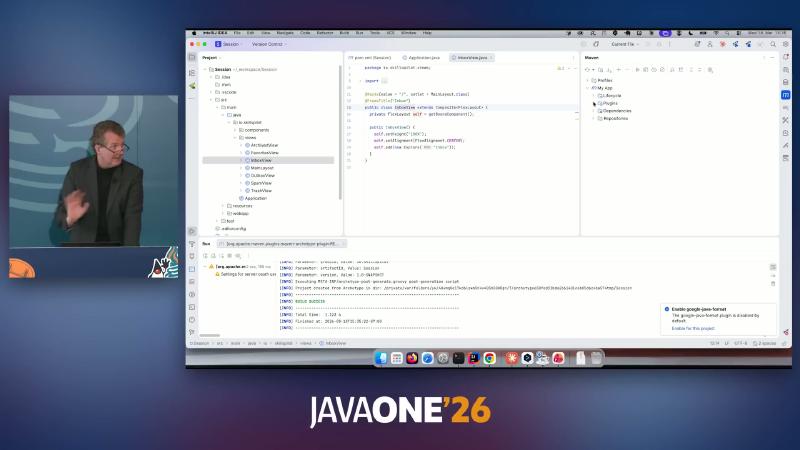The width and height of the screenshot is (800, 450).
Task: Open Terminal from the Dock
Action: pos(458,358)
